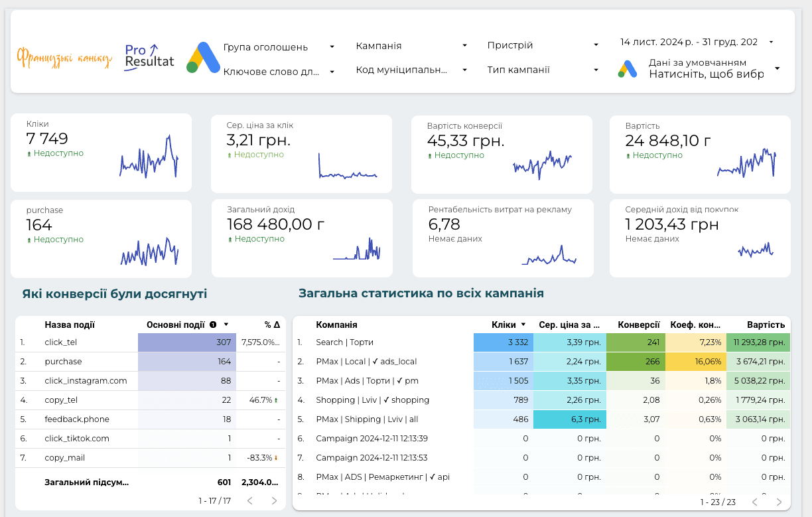Screen dimensions: 812x517
Task: Sort events table by % Δ column
Action: click(272, 325)
